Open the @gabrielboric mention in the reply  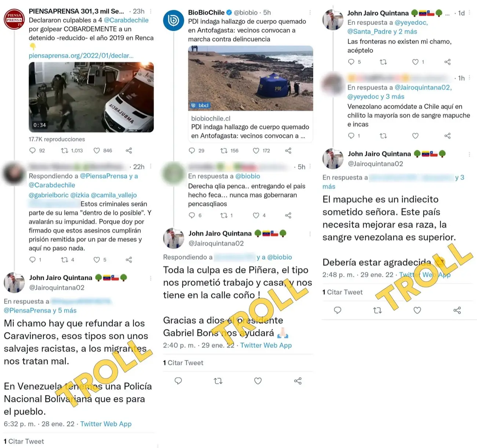[x=48, y=195]
